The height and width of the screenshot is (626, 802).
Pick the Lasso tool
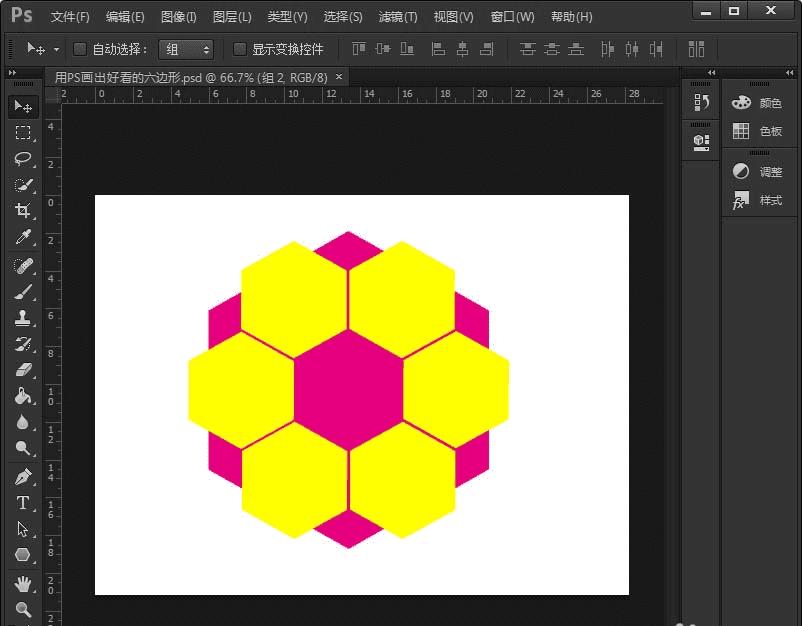pyautogui.click(x=23, y=159)
